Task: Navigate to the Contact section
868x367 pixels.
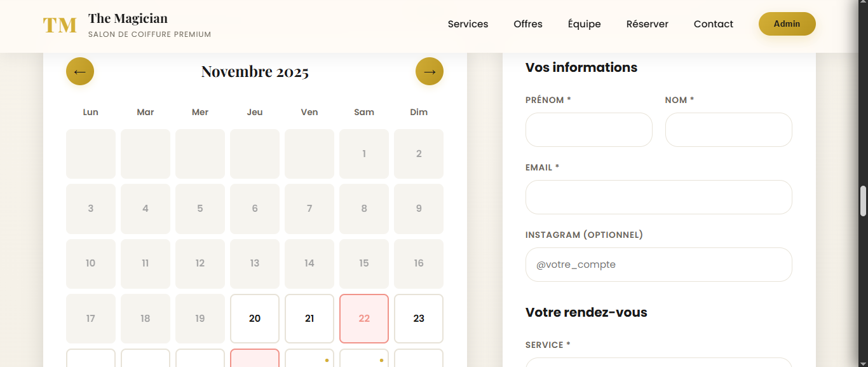Action: [713, 24]
